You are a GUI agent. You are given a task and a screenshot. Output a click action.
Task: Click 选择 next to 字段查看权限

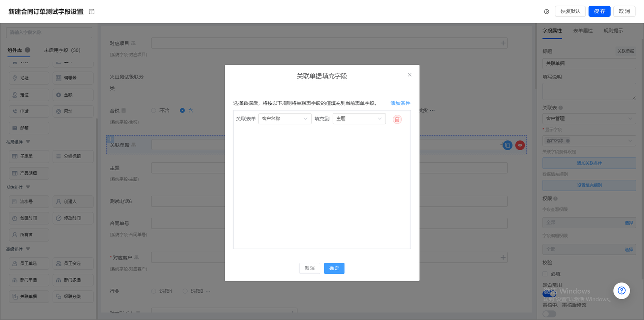pyautogui.click(x=629, y=223)
